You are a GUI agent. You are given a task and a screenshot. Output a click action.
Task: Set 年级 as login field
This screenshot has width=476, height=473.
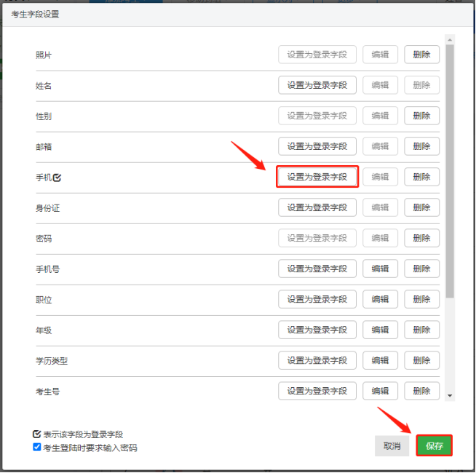pyautogui.click(x=317, y=330)
